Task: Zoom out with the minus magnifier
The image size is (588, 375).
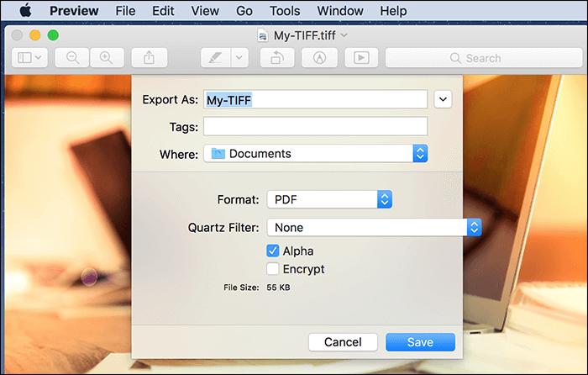Action: pos(72,58)
